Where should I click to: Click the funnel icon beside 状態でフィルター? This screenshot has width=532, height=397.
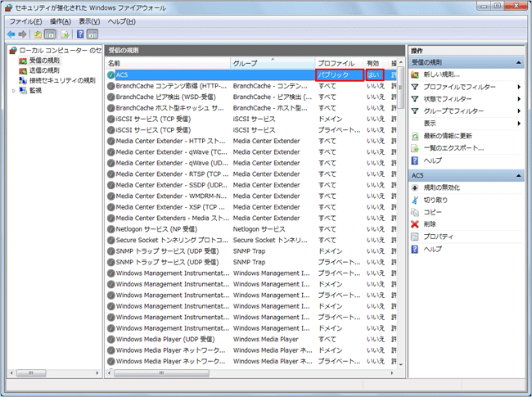(x=415, y=99)
